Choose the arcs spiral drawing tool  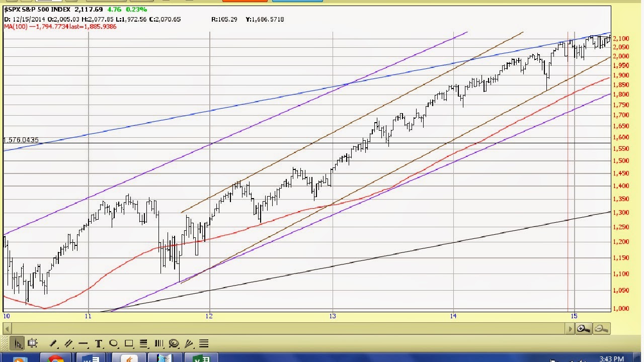174,343
